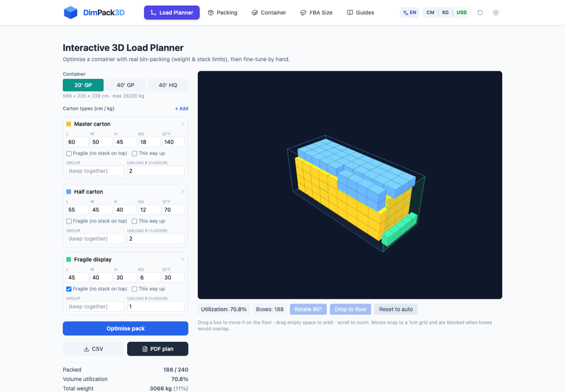Edit Half carton length value 55
565x392 pixels.
(77, 210)
